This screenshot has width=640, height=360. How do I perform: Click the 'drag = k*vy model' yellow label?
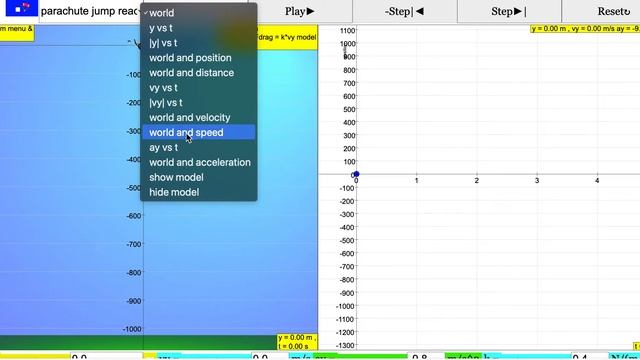(287, 37)
